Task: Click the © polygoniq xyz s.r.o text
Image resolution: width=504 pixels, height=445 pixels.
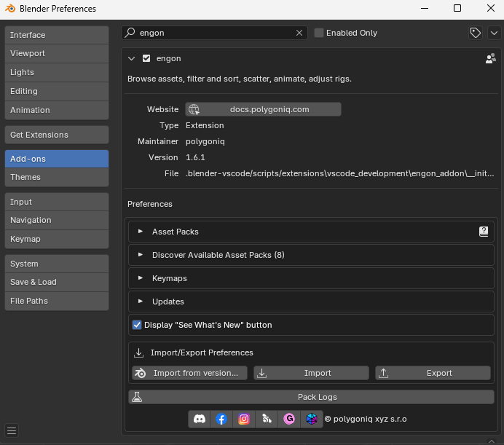Action: pos(366,419)
